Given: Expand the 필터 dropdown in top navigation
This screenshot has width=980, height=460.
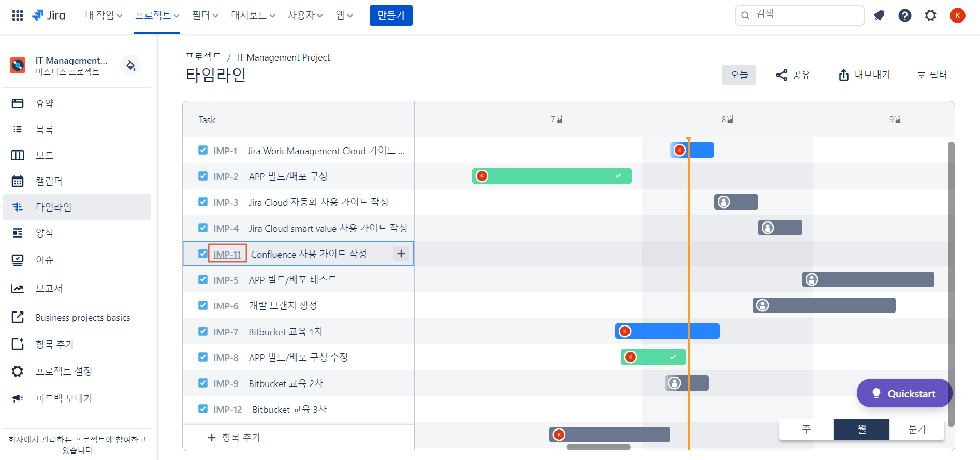Looking at the screenshot, I should pos(205,16).
